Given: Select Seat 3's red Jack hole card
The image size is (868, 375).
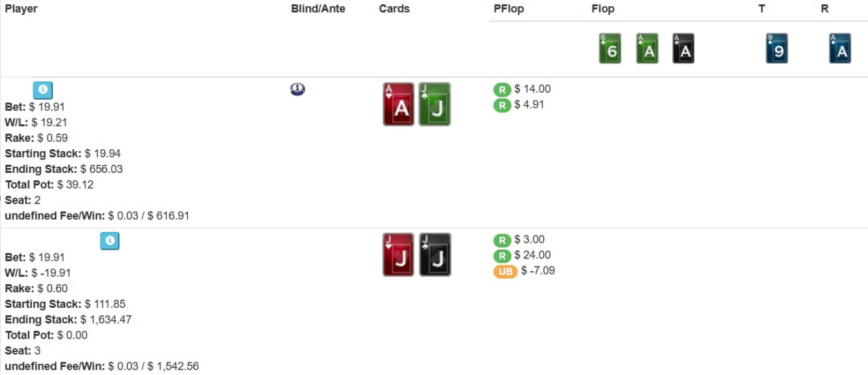Looking at the screenshot, I should pyautogui.click(x=398, y=255).
